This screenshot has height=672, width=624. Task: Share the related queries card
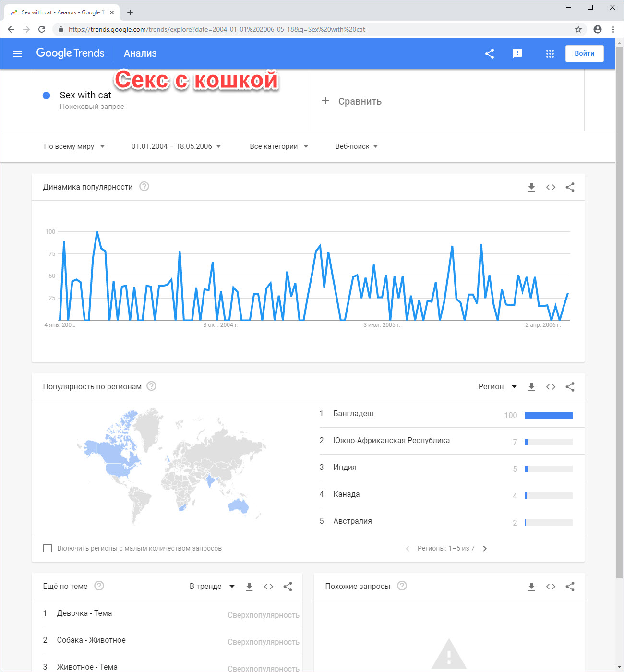(570, 587)
